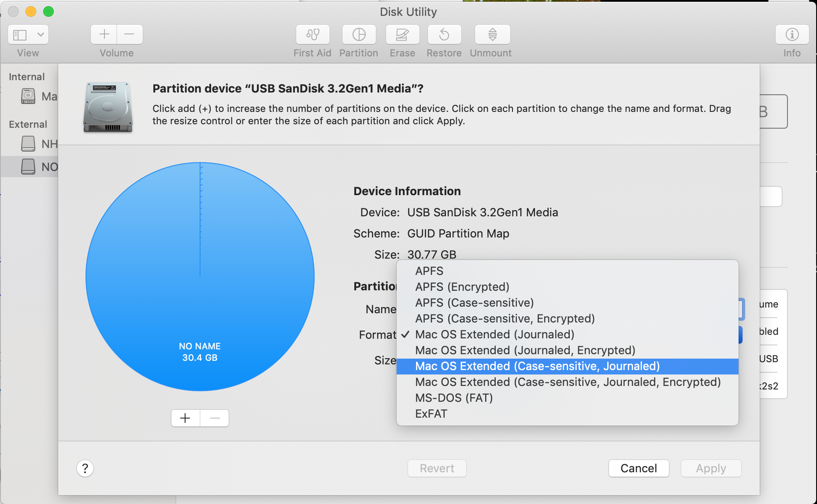Click the remove Volume minus icon in the toolbar
The image size is (817, 504).
(x=130, y=34)
